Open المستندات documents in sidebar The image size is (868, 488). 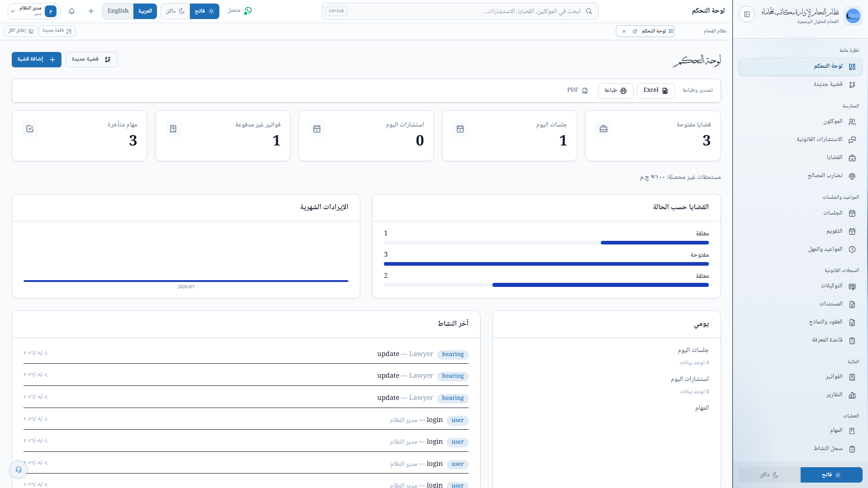(800, 304)
